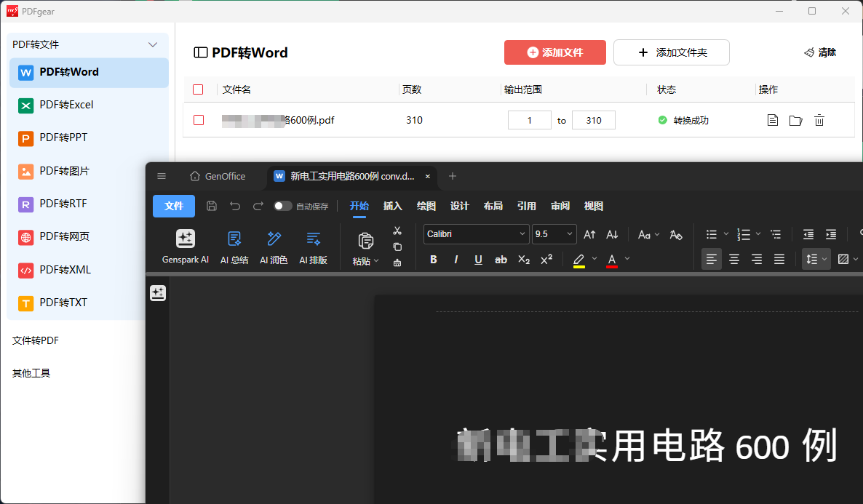863x504 pixels.
Task: Increase paragraph indent
Action: [x=830, y=235]
